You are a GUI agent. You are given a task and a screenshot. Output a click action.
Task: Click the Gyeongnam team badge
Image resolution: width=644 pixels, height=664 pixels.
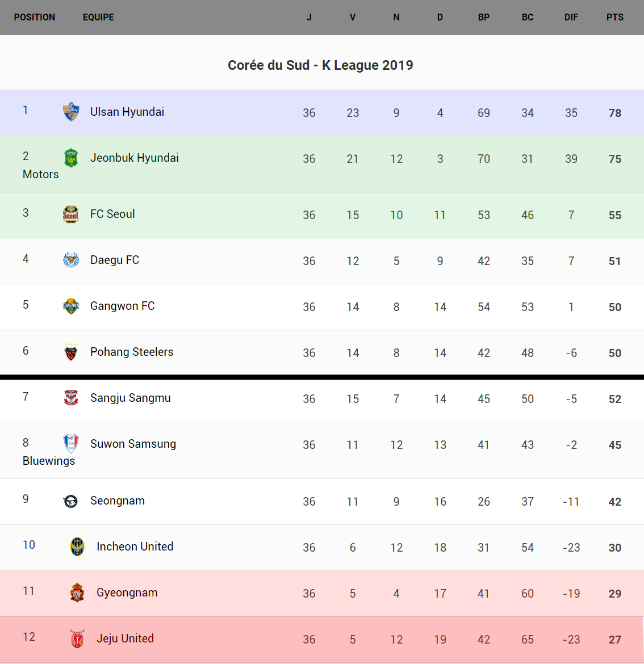click(x=77, y=592)
